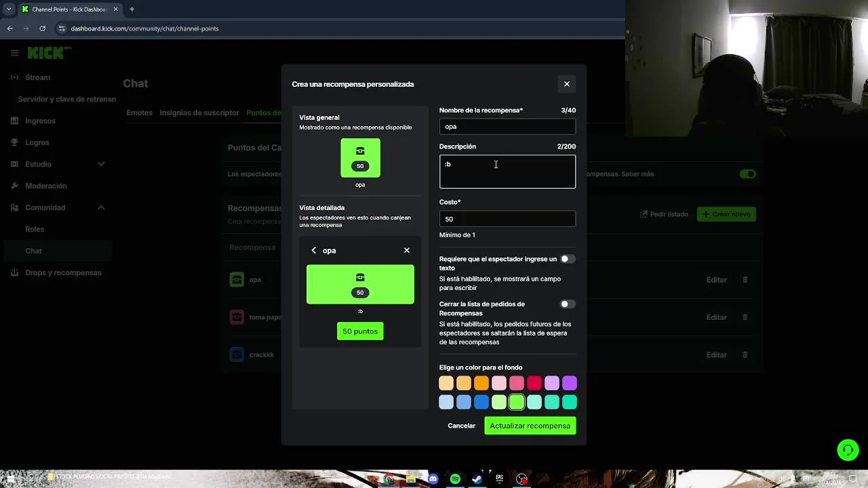The height and width of the screenshot is (488, 868).
Task: Open Moderación in sidebar
Action: click(46, 186)
